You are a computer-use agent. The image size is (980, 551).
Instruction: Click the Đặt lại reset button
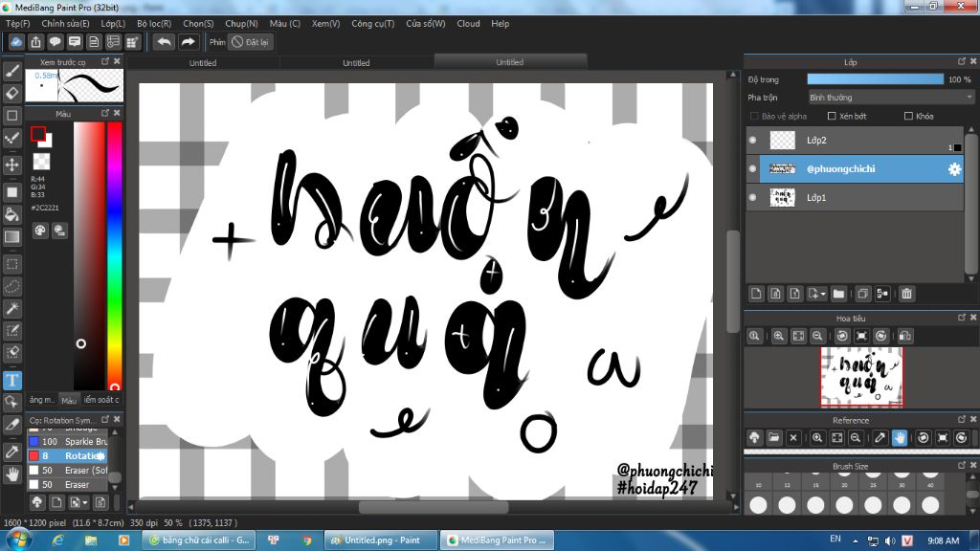pyautogui.click(x=251, y=42)
